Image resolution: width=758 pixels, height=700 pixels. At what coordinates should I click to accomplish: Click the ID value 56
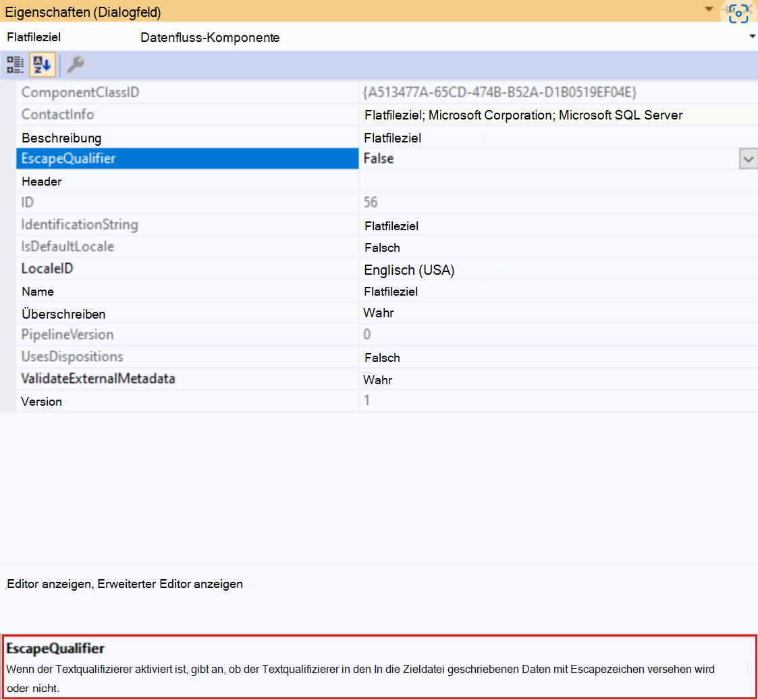(x=371, y=203)
